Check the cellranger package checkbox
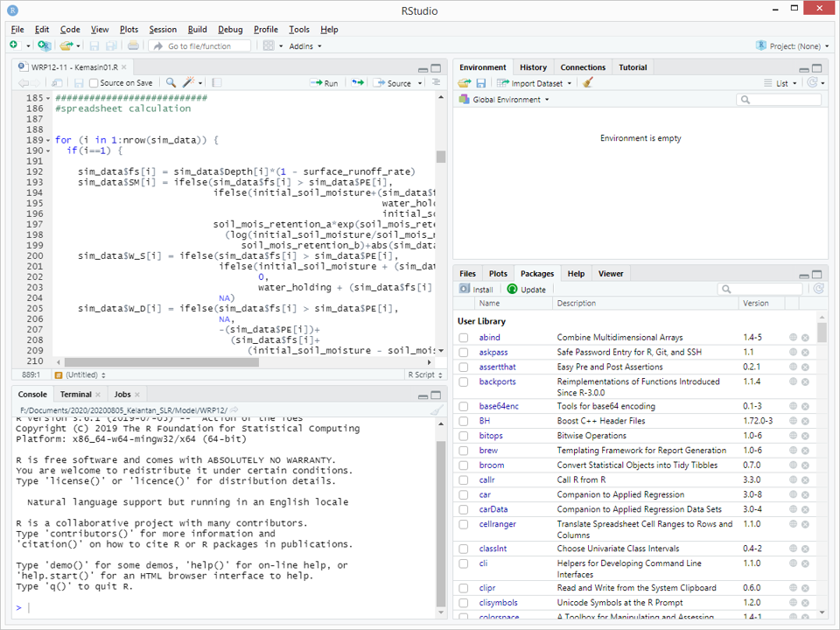 coord(464,524)
